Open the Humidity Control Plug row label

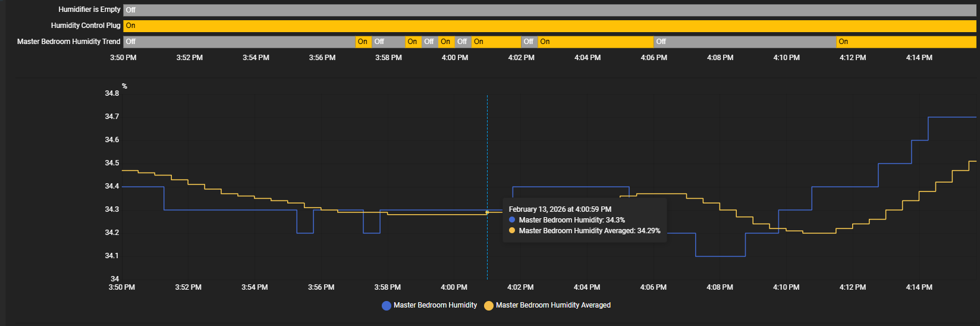tap(86, 26)
